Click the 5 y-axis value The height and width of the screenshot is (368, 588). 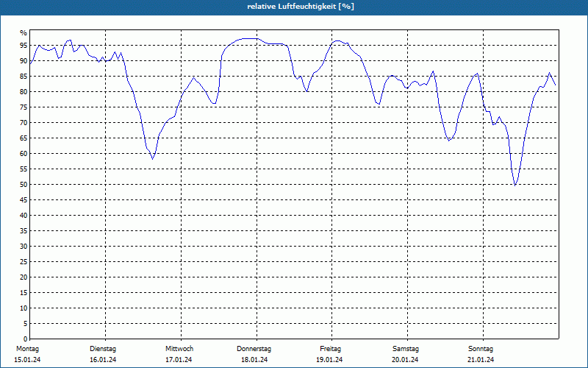point(26,323)
